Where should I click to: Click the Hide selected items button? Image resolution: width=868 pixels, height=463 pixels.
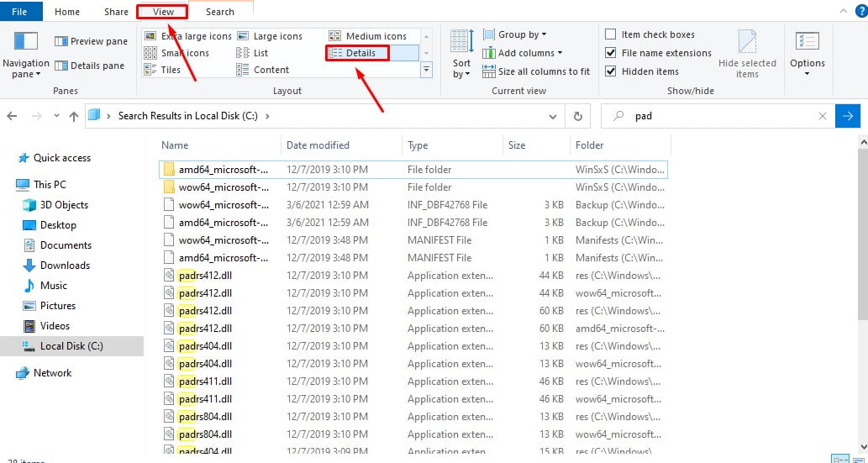pyautogui.click(x=747, y=55)
